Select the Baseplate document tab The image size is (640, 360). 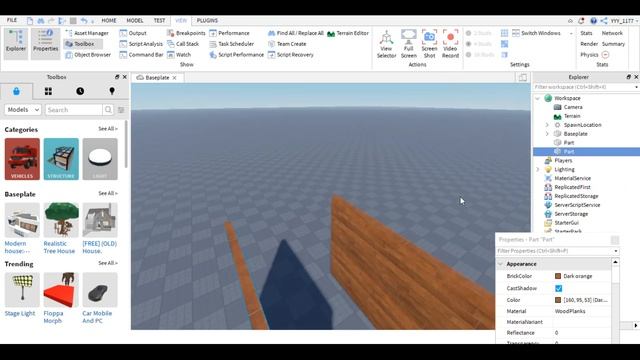tap(157, 78)
